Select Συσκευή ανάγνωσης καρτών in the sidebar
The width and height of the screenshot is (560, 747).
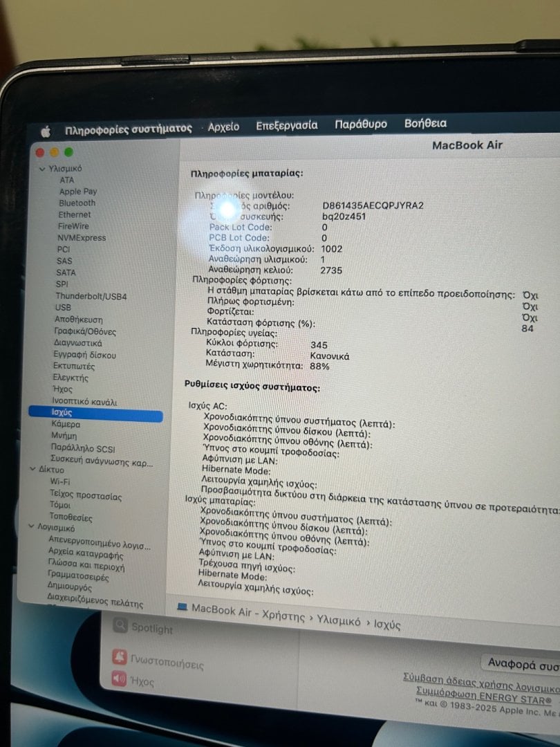tap(102, 461)
